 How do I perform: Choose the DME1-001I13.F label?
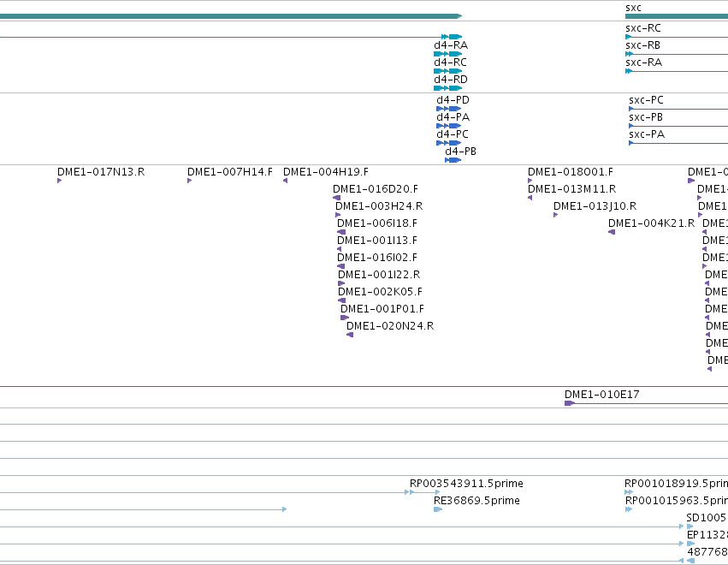tap(377, 241)
